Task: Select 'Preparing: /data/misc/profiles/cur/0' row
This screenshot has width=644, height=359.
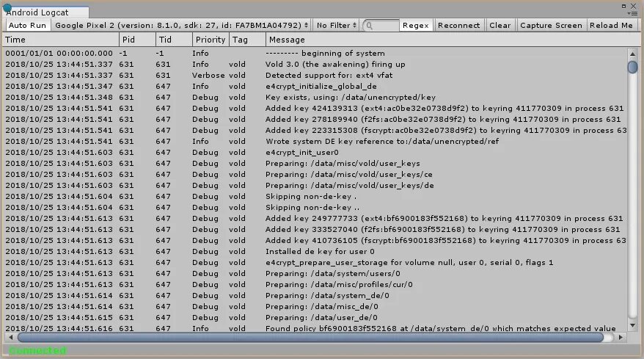Action: pos(315,285)
